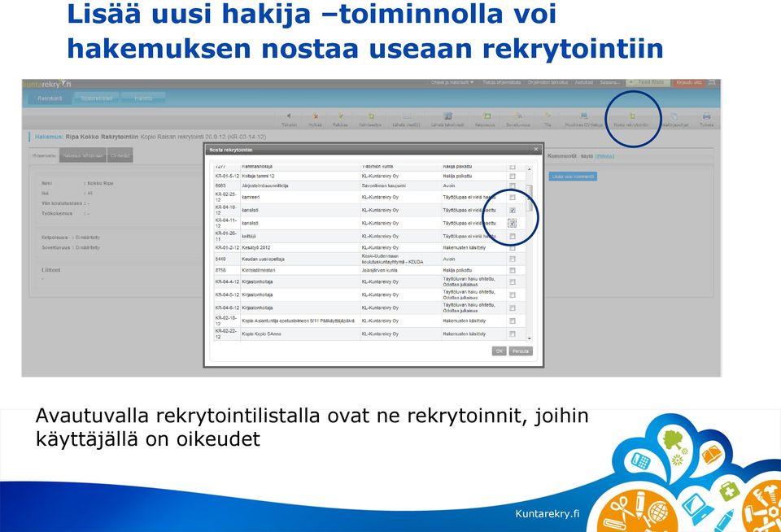This screenshot has width=781, height=532.
Task: Tick checkbox for Kiinteistömestari row
Action: [x=513, y=271]
